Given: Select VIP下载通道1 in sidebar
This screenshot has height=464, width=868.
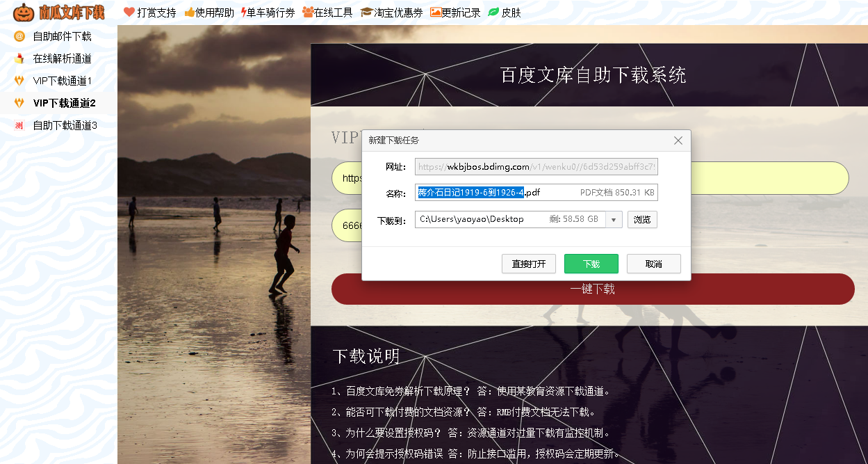Looking at the screenshot, I should pos(63,81).
